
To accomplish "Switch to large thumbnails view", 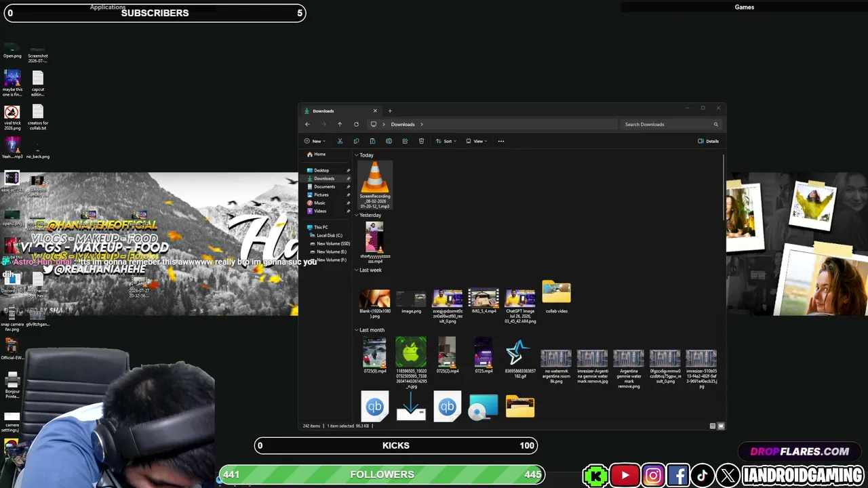I will coord(721,426).
